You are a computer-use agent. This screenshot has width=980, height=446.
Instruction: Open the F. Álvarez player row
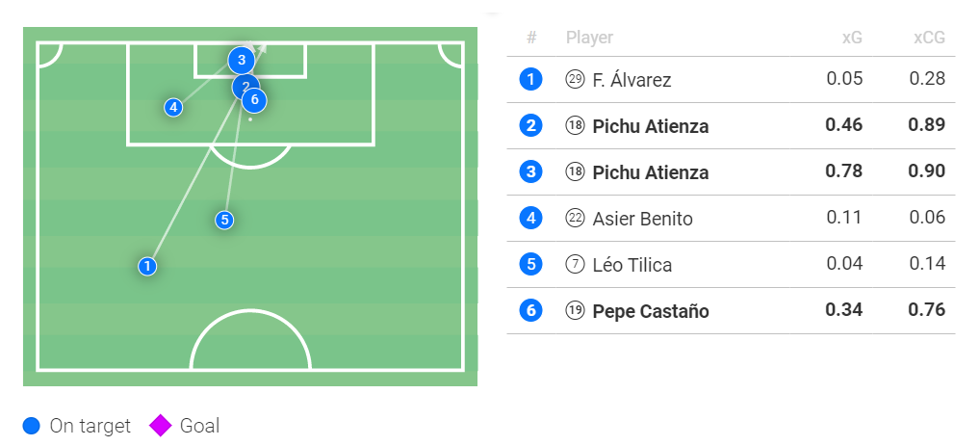[x=632, y=80]
